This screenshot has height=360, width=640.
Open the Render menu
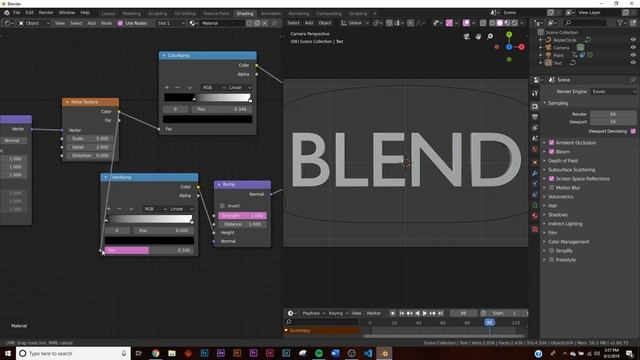pos(46,13)
